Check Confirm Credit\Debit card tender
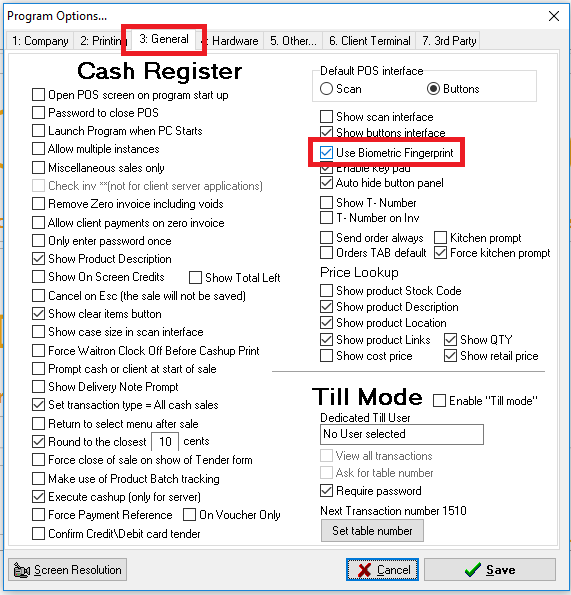 (x=38, y=534)
